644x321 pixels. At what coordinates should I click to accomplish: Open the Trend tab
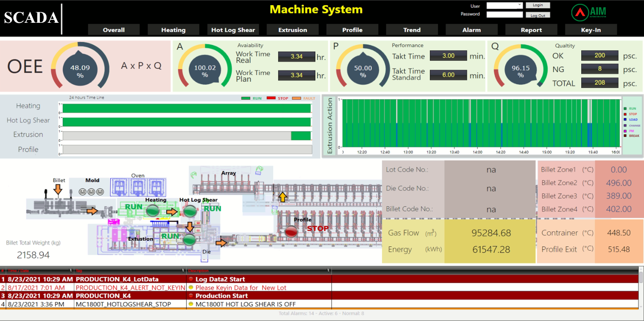pos(412,30)
